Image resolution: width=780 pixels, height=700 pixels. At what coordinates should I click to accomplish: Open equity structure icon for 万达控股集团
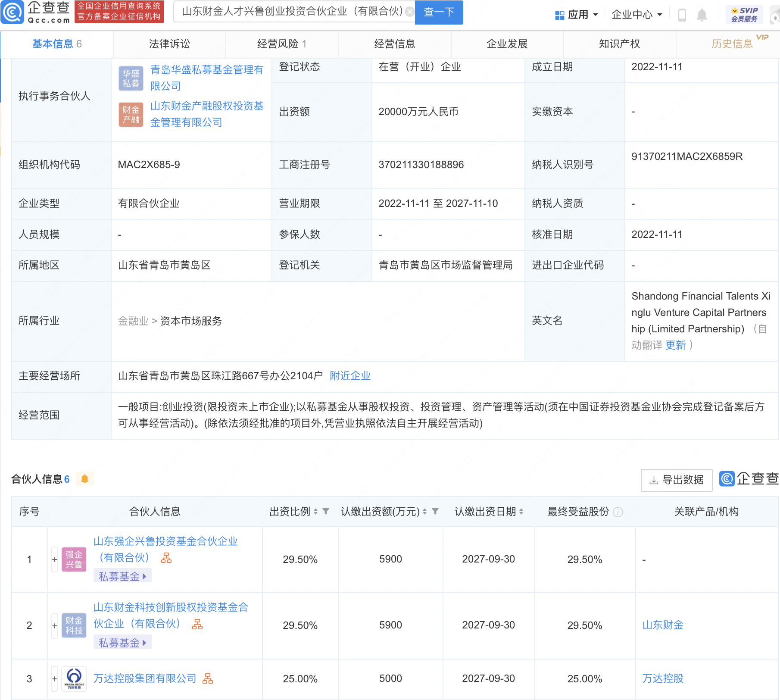[x=208, y=679]
